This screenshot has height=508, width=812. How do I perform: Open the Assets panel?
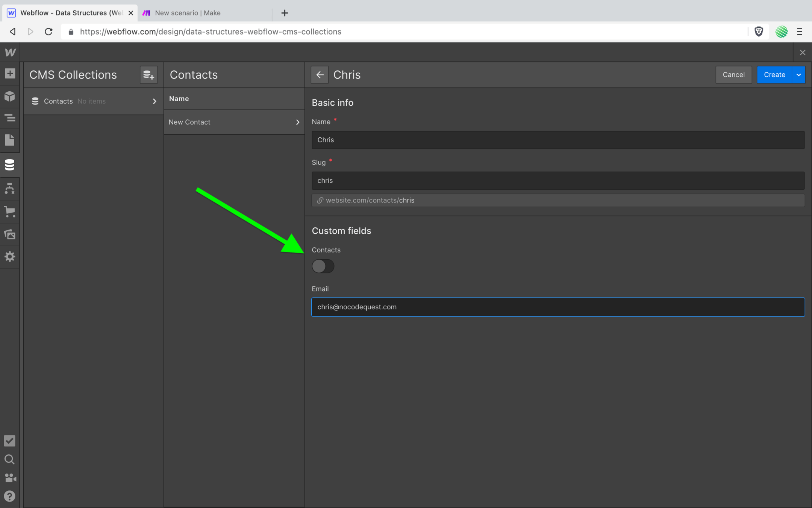10,234
